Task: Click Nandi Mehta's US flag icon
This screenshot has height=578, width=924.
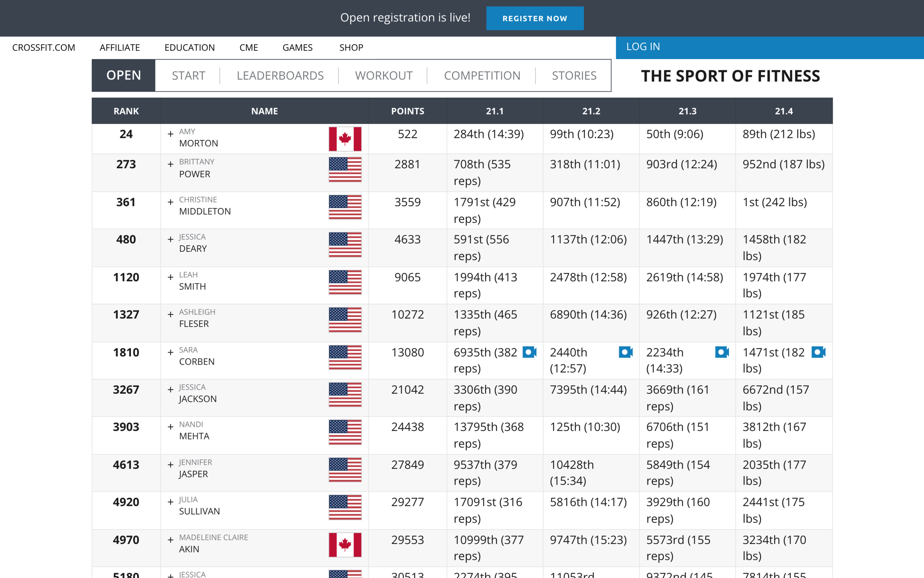Action: point(345,432)
